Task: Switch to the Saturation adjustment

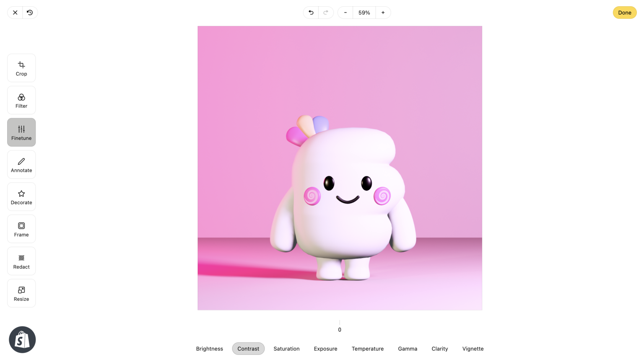Action: click(286, 349)
